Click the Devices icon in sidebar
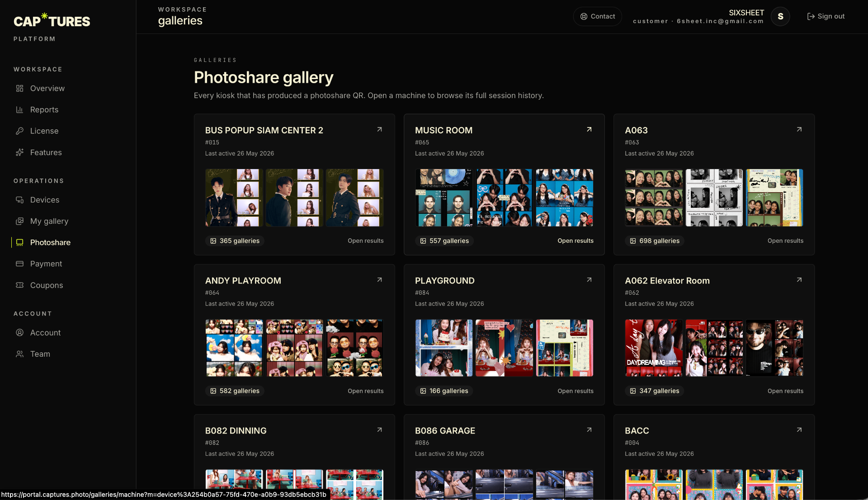 pos(19,200)
